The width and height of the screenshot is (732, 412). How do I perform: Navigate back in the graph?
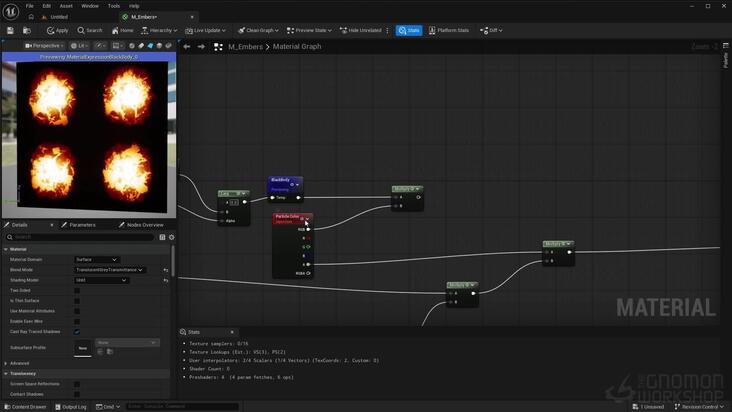[187, 47]
